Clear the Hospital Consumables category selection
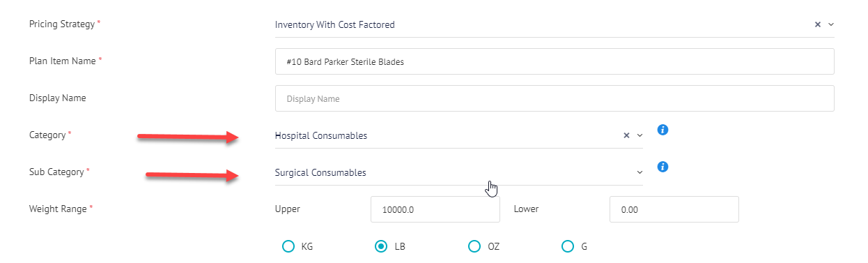The width and height of the screenshot is (868, 263). [626, 135]
